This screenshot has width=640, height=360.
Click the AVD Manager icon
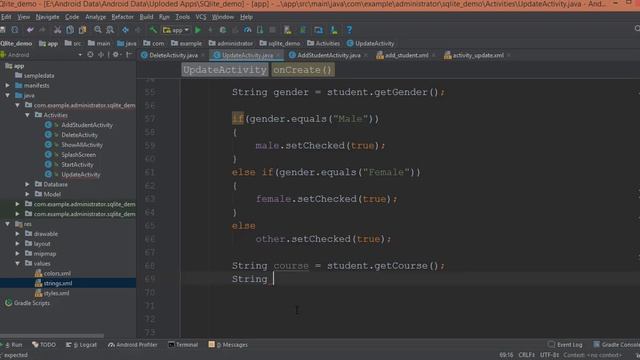pos(288,30)
